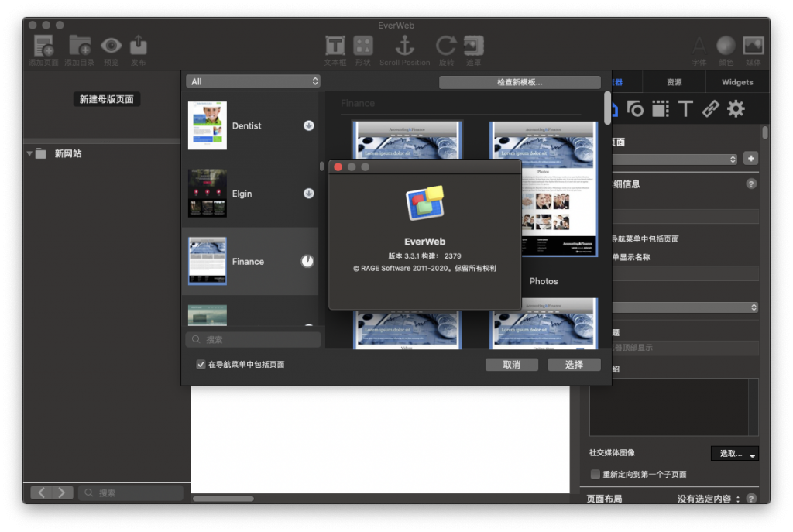The image size is (793, 532).
Task: Click the description text area in inspector
Action: [668, 407]
